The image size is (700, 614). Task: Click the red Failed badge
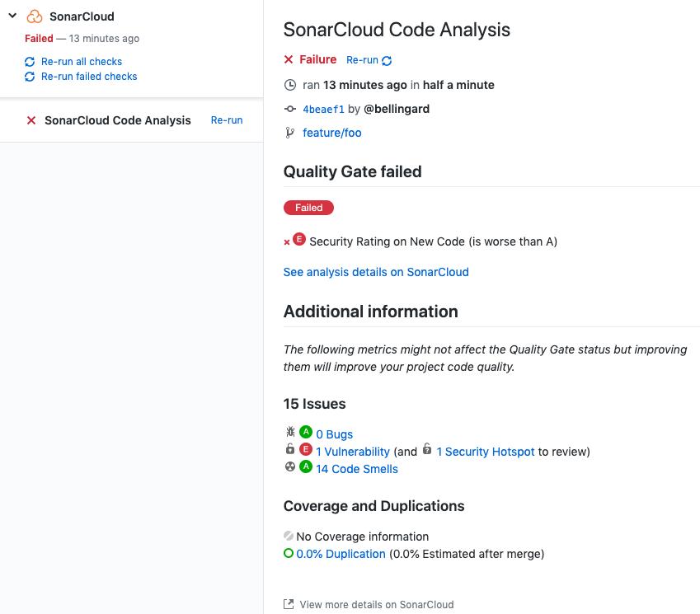pyautogui.click(x=308, y=208)
